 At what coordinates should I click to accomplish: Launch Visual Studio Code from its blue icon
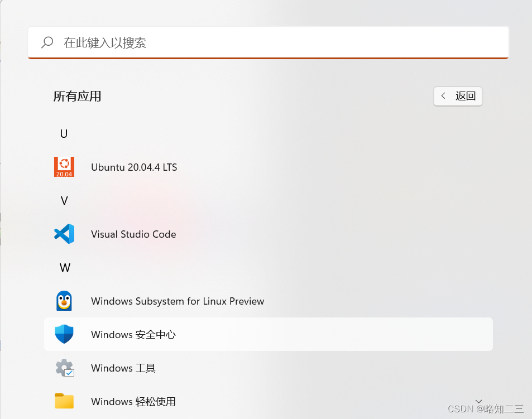coord(64,234)
